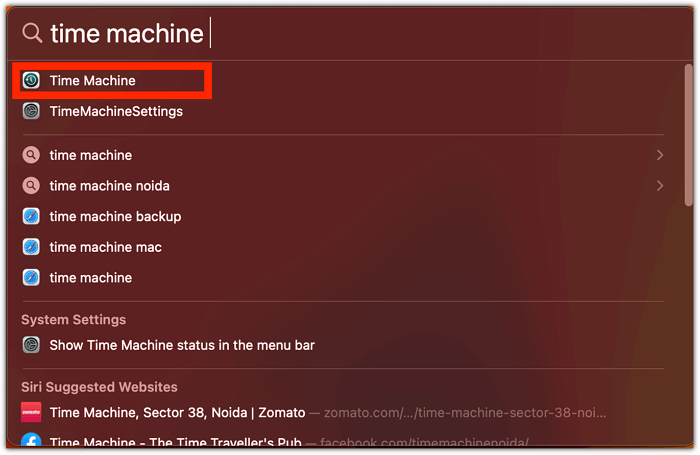Click the TimeMachineSettings gear icon
700x455 pixels.
click(32, 111)
